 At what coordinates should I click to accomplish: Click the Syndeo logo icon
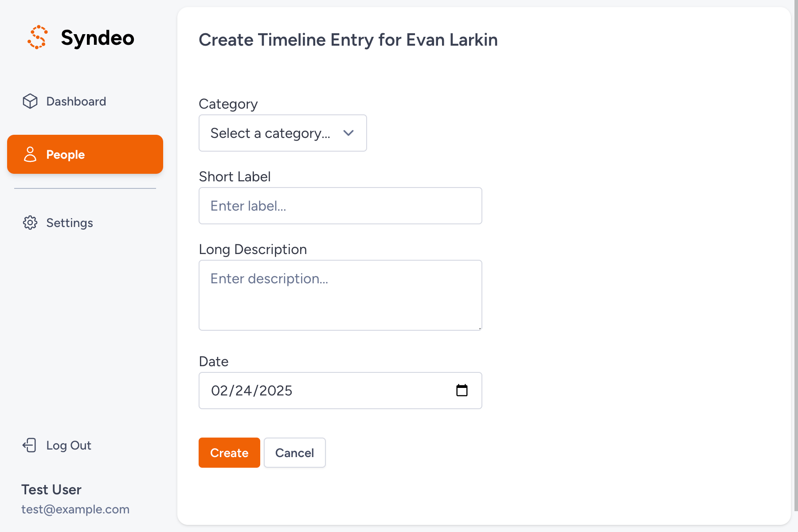(38, 37)
